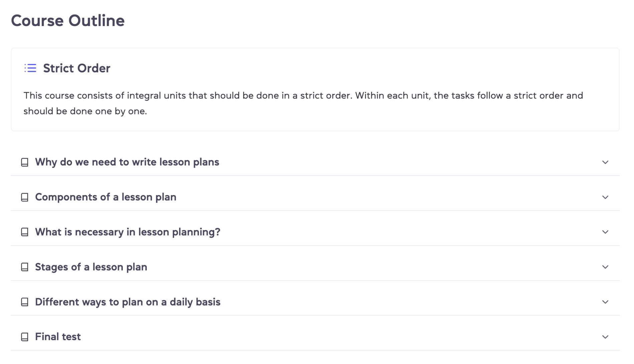This screenshot has height=364, width=634.
Task: Click the Strict Order list icon
Action: click(x=30, y=68)
